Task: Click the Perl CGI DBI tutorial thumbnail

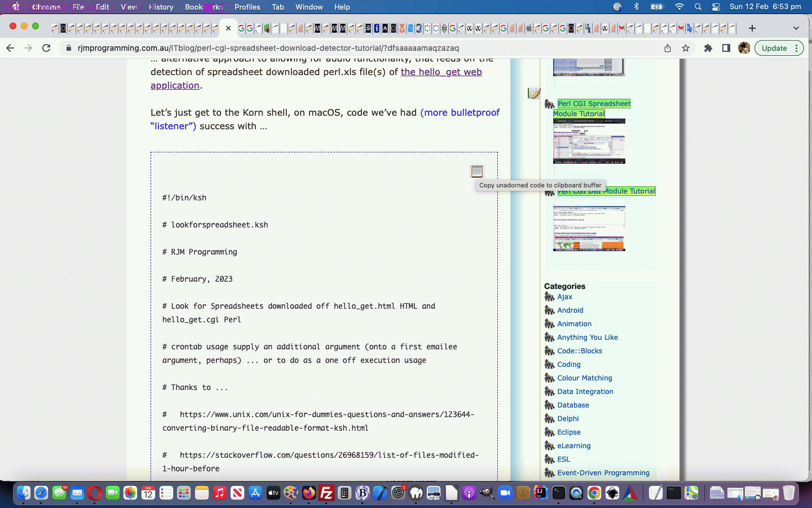Action: [589, 229]
